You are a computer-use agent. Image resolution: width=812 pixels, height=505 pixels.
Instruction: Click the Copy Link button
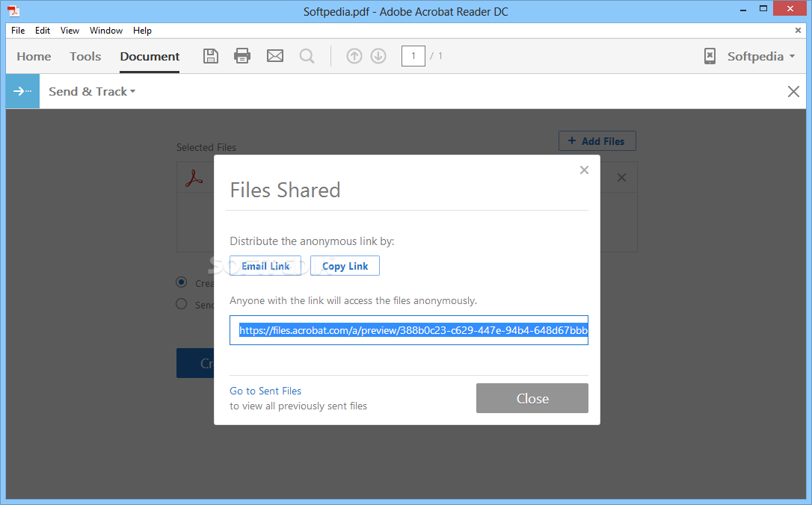coord(345,266)
